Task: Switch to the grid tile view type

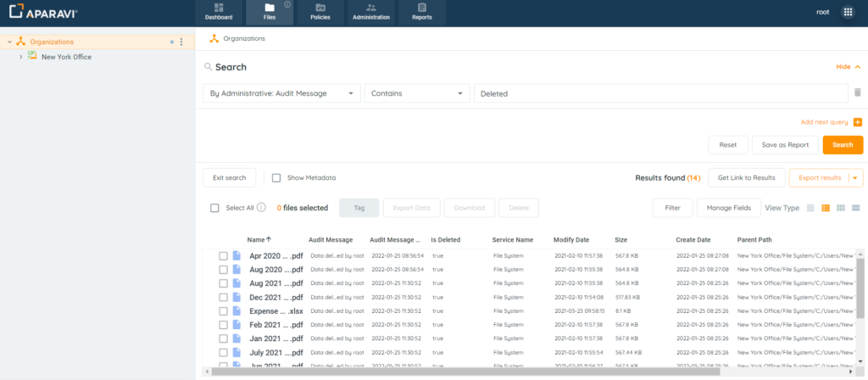Action: tap(841, 208)
